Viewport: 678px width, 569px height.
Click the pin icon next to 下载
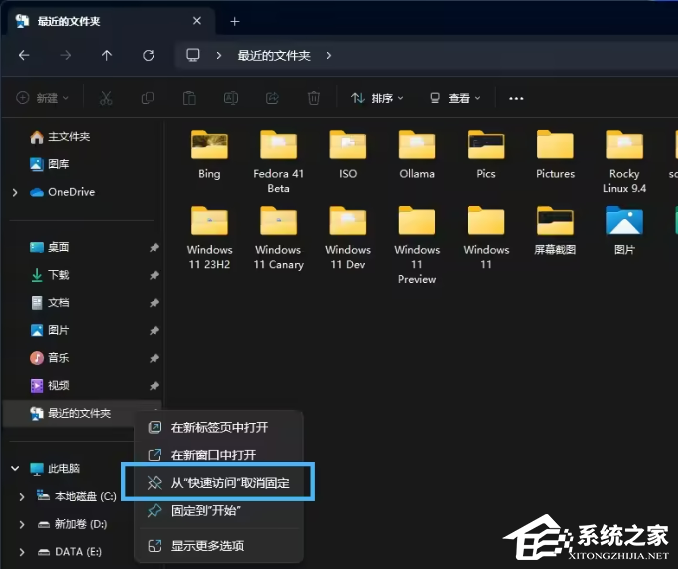point(154,275)
